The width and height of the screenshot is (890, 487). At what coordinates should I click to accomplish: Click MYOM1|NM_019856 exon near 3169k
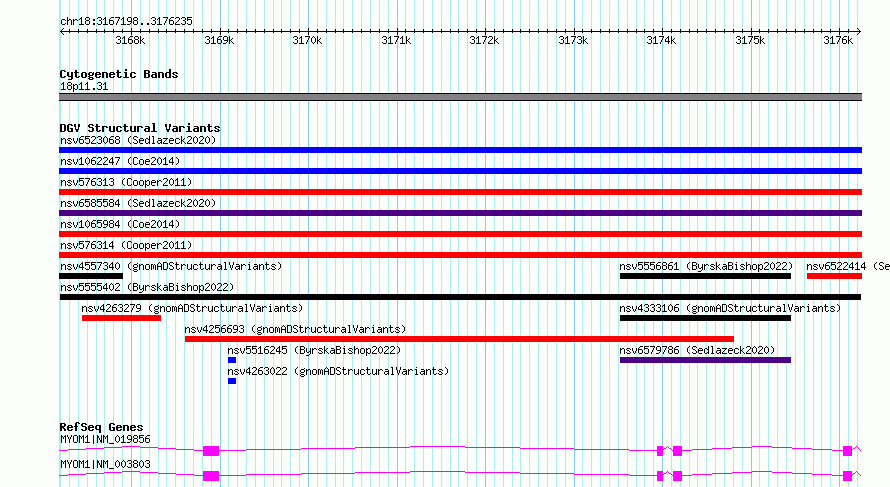pyautogui.click(x=211, y=451)
